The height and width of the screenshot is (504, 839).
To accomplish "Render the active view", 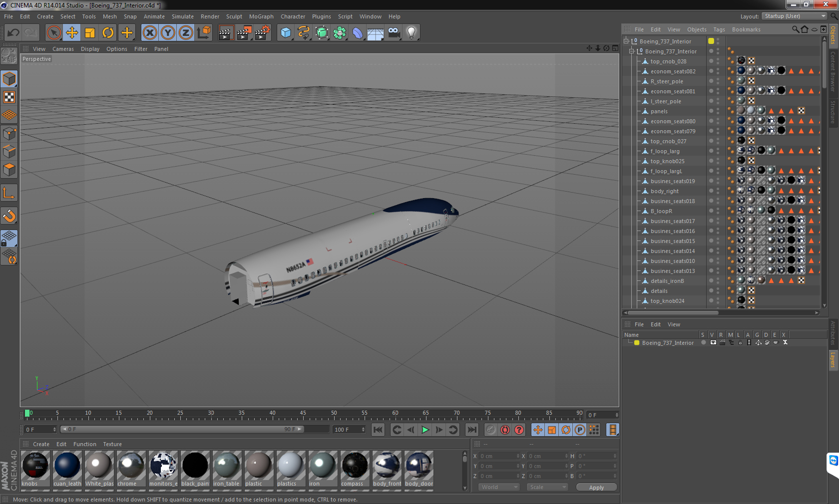I will tap(226, 33).
